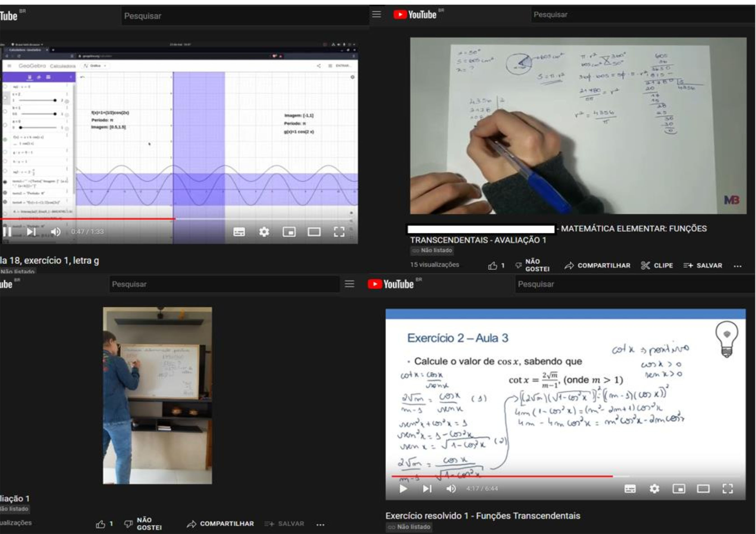This screenshot has width=756, height=534.
Task: Switch top-left video to theater mode
Action: (314, 232)
